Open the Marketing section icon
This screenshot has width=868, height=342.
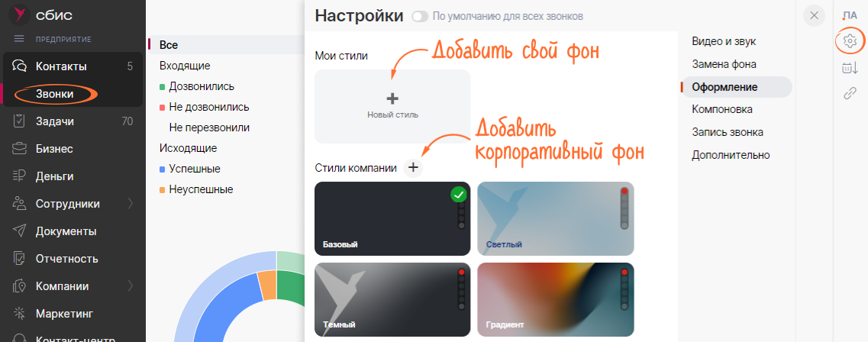(20, 314)
